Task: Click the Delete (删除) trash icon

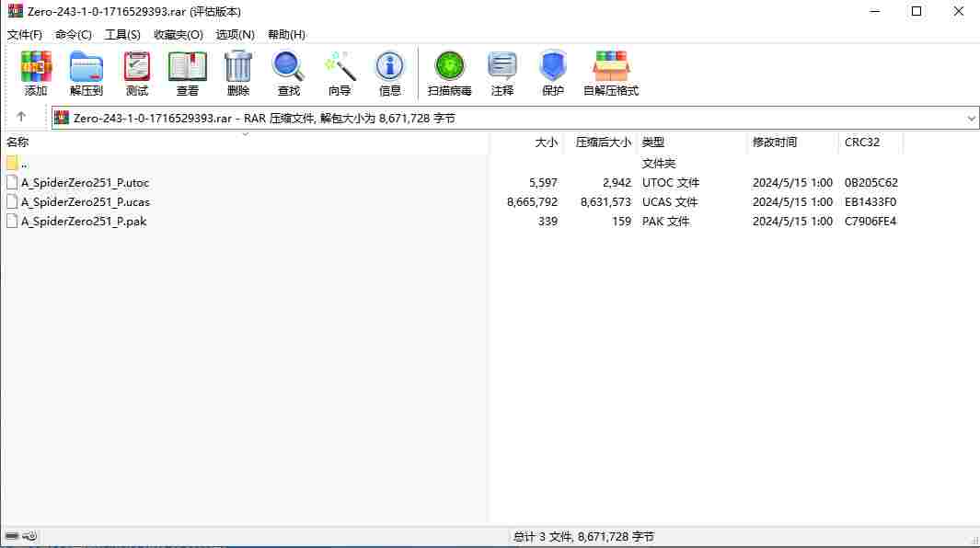Action: (x=238, y=74)
